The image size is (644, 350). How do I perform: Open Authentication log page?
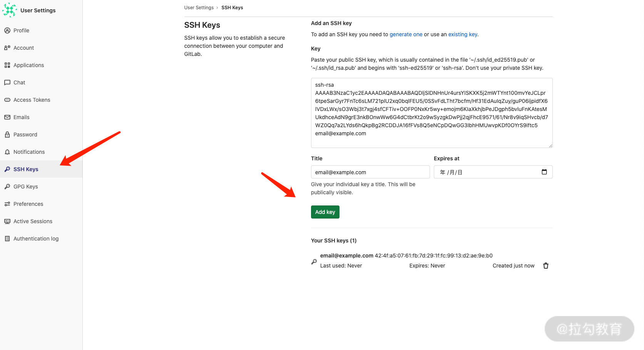pos(36,239)
